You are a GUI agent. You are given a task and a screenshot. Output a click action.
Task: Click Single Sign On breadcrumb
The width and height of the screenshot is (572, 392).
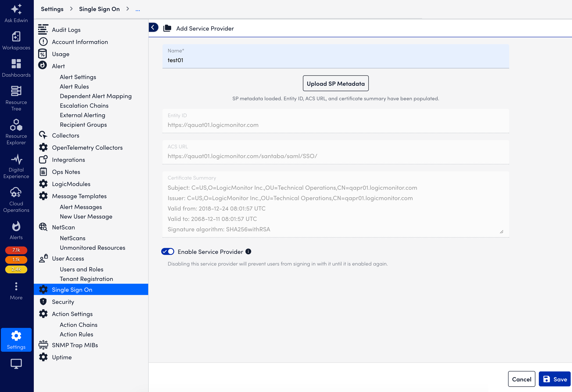(99, 9)
